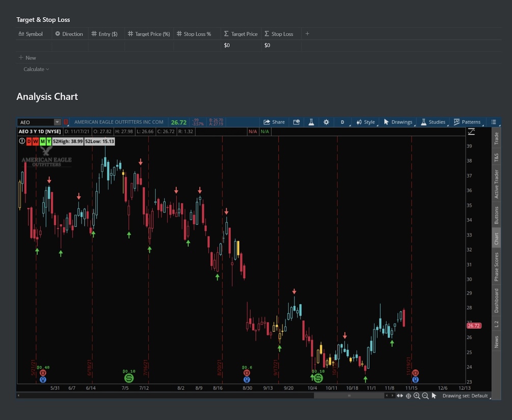Viewport: 512px width, 420px height.
Task: Click the $0 Target Price cell
Action: pos(241,45)
